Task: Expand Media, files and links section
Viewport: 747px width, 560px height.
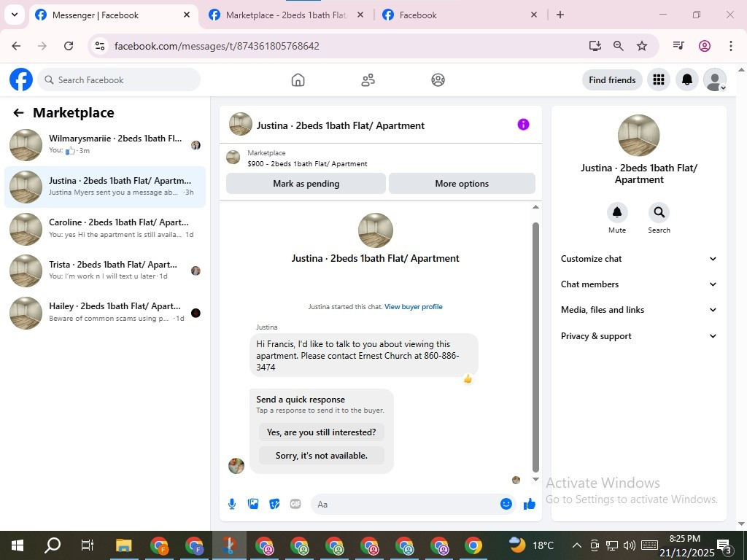Action: point(639,310)
